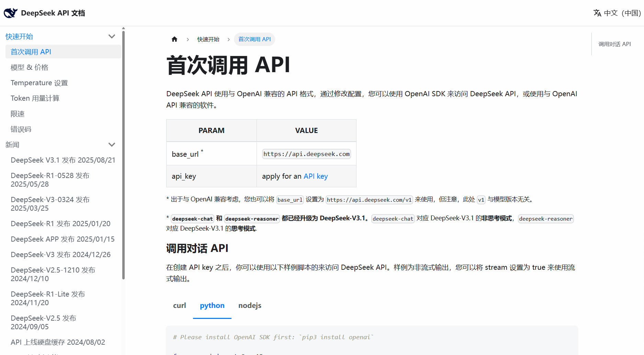Click the 新闻 sidebar category label
Image resolution: width=644 pixels, height=355 pixels.
(x=12, y=145)
